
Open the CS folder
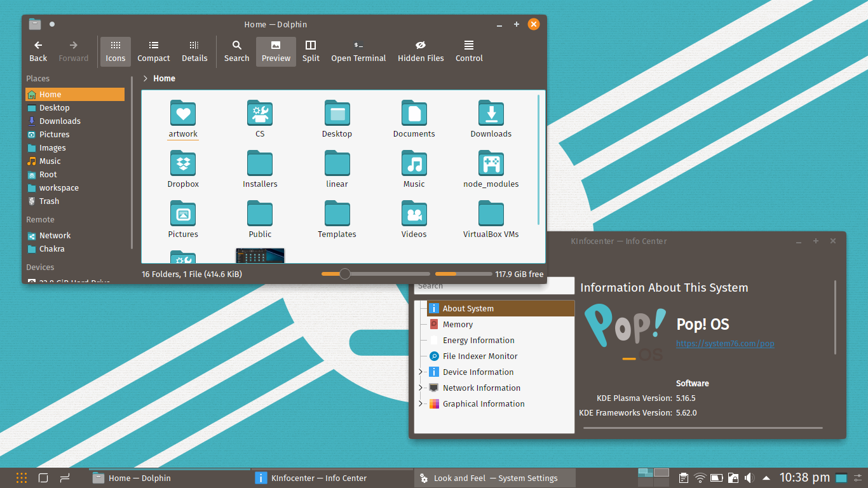click(260, 119)
